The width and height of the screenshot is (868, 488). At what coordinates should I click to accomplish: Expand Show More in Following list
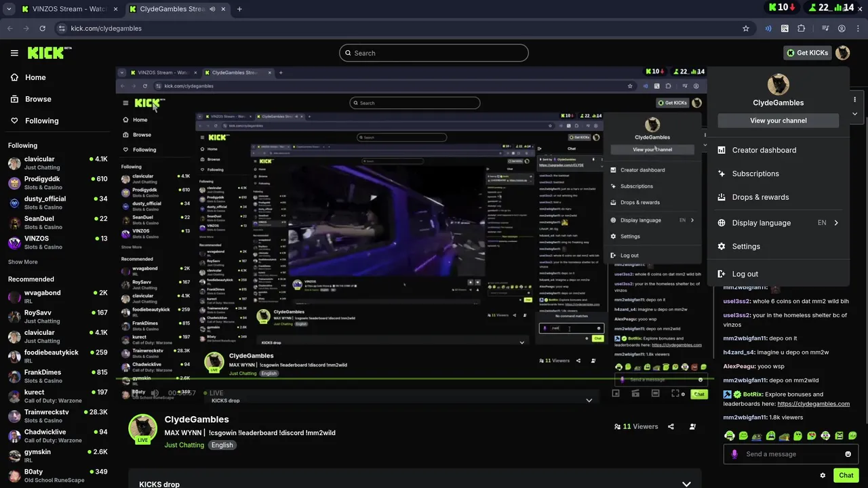pos(23,262)
